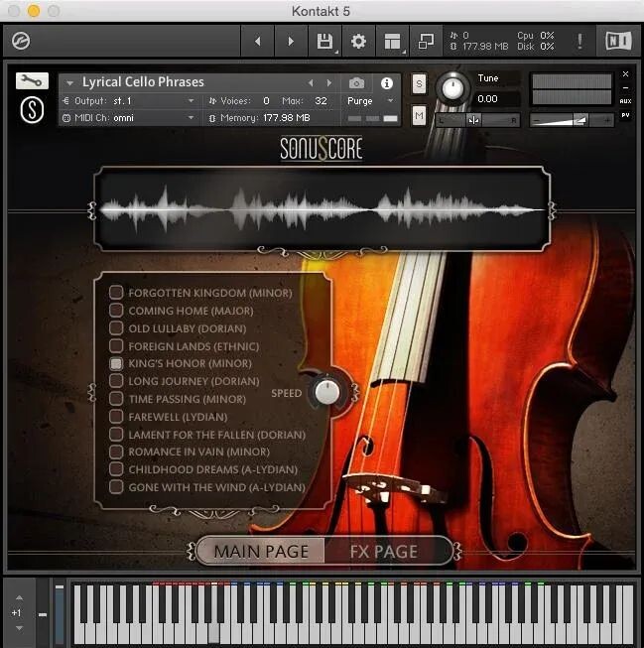Enable the Forgotten Kingdom (Minor) checkbox
644x648 pixels.
116,293
